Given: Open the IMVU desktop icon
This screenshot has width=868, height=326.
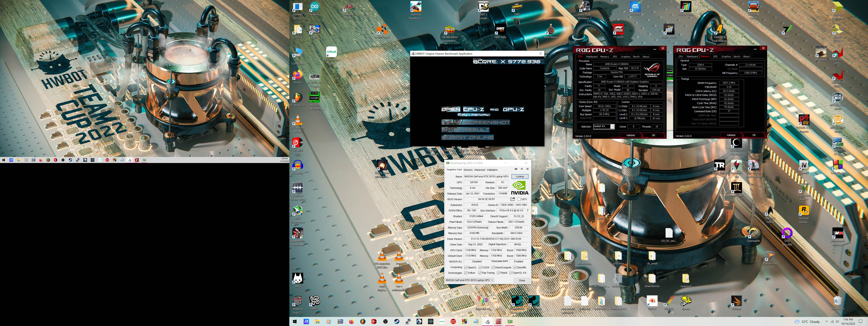Looking at the screenshot, I should pyautogui.click(x=314, y=303).
